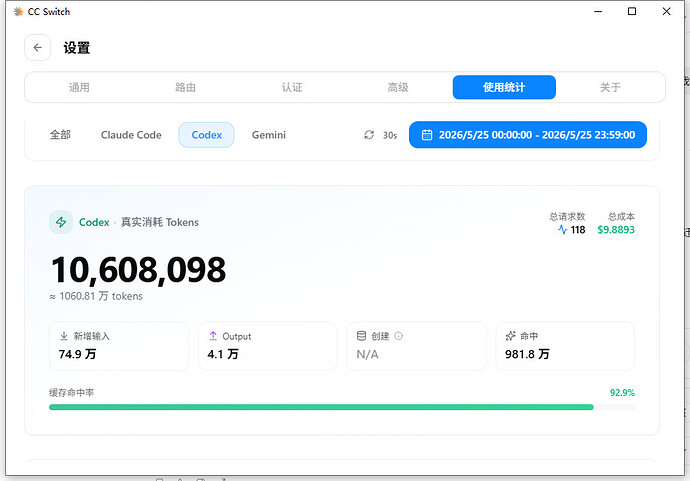Click the CC Switch app logo
The height and width of the screenshot is (481, 690).
18,11
